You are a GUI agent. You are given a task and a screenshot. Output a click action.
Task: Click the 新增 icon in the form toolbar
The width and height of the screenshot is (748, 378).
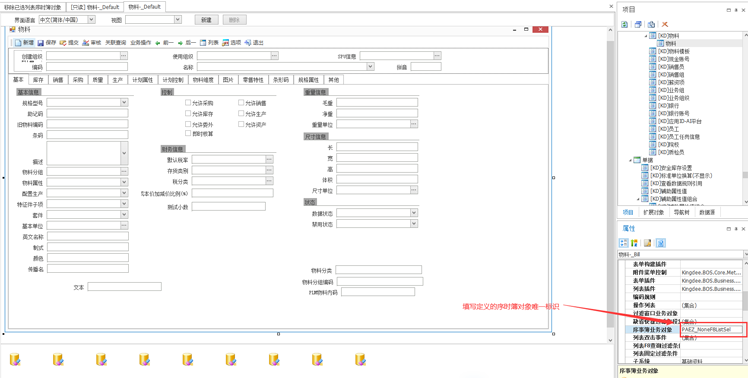[x=18, y=42]
